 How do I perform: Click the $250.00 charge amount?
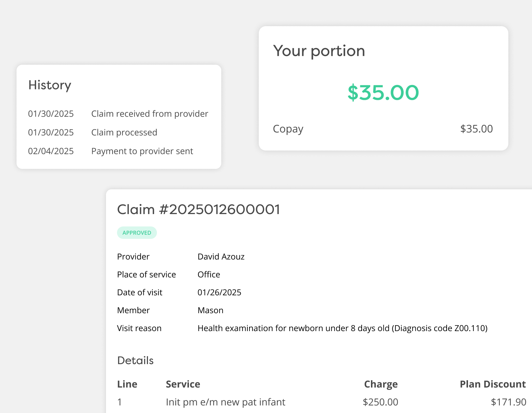(x=380, y=402)
